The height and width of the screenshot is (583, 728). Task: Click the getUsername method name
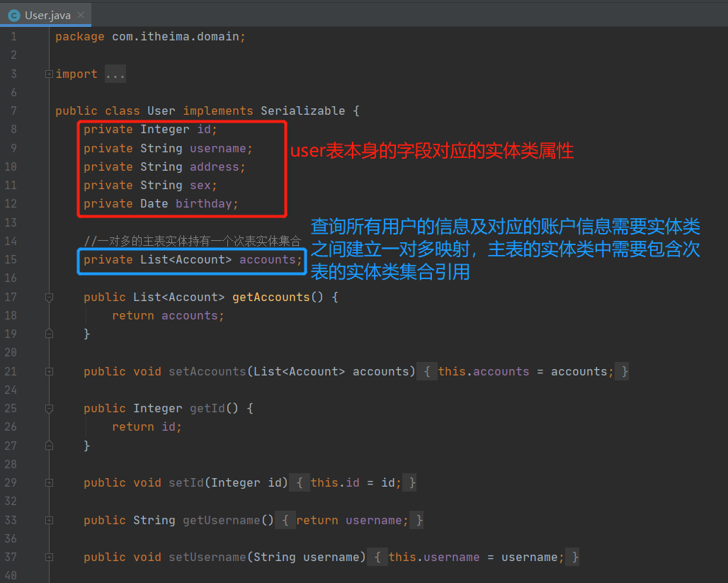pos(221,520)
